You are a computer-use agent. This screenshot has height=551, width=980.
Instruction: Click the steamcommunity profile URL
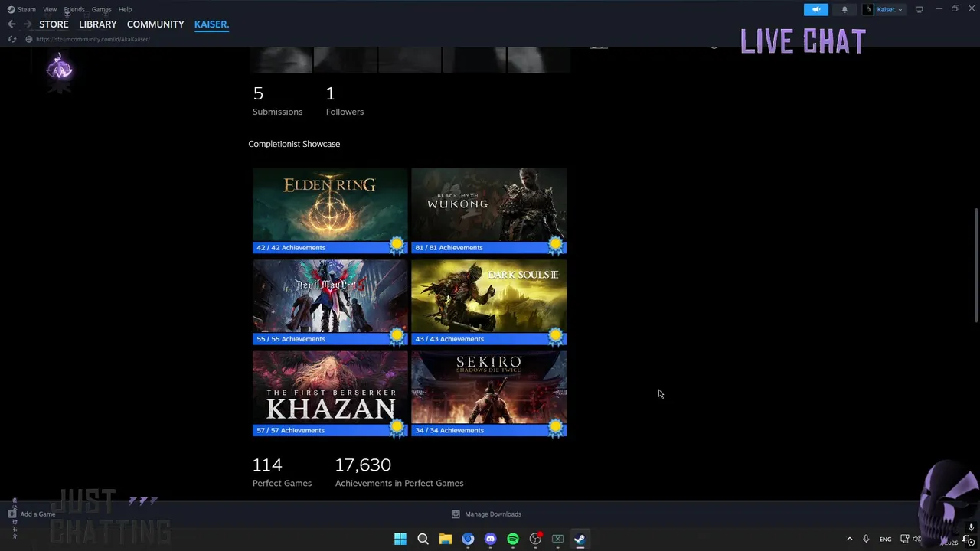click(93, 39)
